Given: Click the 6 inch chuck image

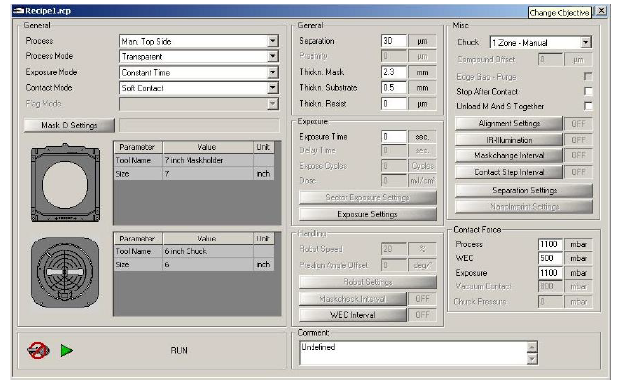Looking at the screenshot, I should (65, 272).
